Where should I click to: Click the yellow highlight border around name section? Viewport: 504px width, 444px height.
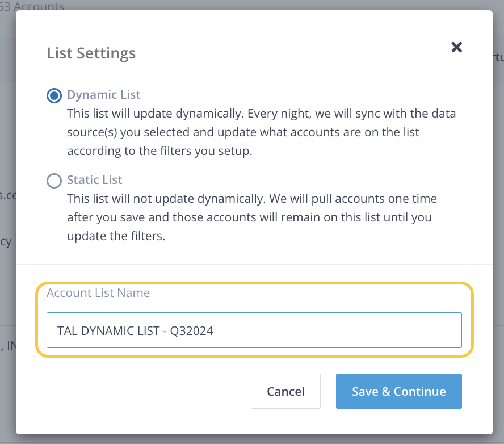click(254, 283)
